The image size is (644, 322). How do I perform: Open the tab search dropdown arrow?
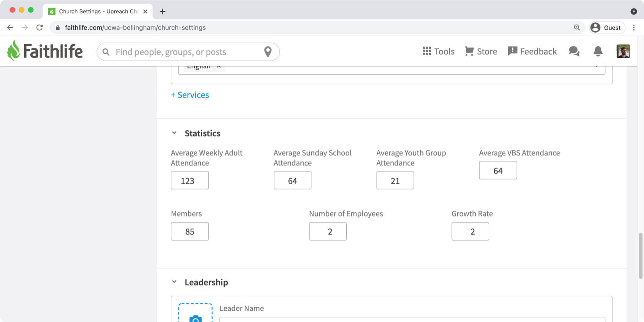click(x=634, y=11)
